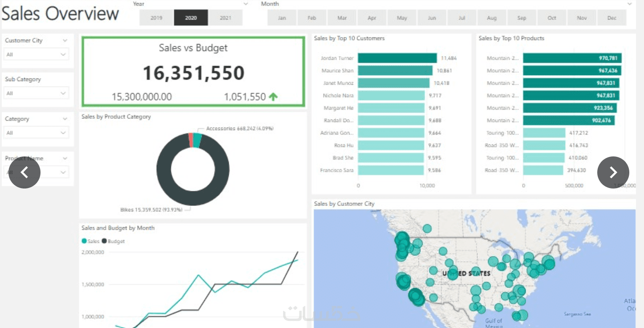
Task: Click the budget figure 15,300,000.00
Action: click(142, 97)
